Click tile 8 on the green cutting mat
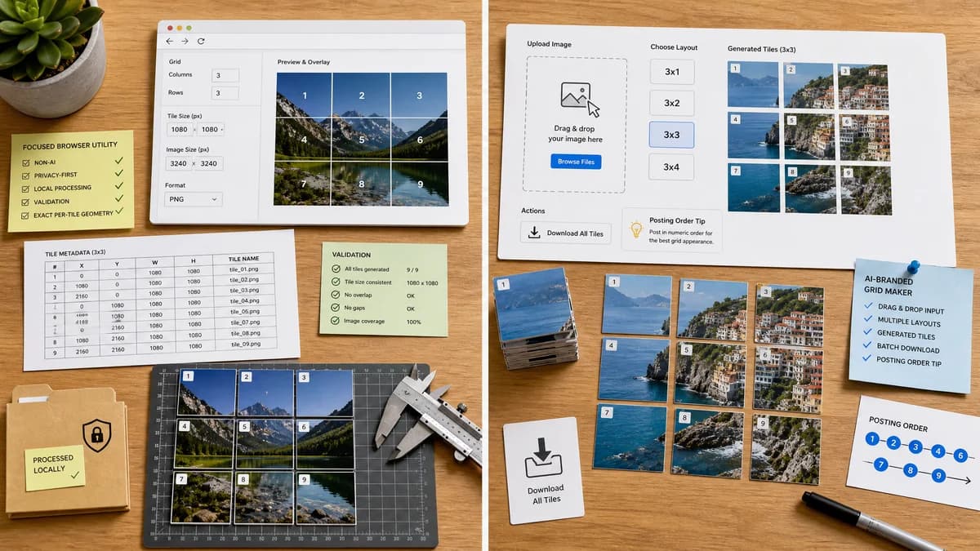 [x=265, y=497]
